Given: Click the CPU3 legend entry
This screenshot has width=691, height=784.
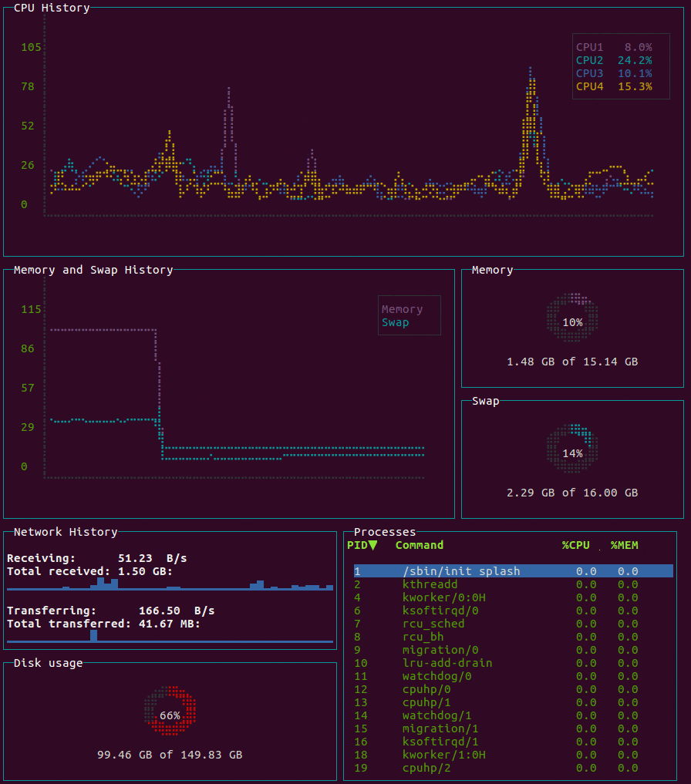Looking at the screenshot, I should [x=614, y=73].
